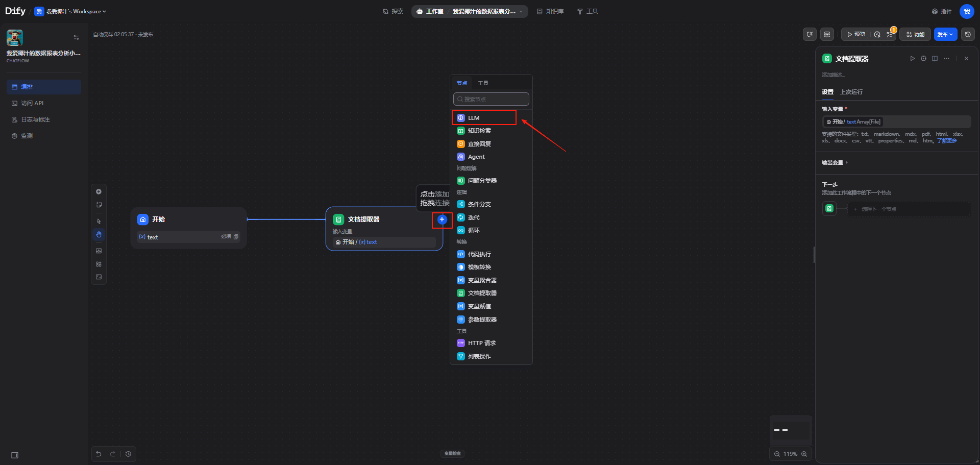Click the maximize canvas icon in canvas toolbar

pos(99,277)
